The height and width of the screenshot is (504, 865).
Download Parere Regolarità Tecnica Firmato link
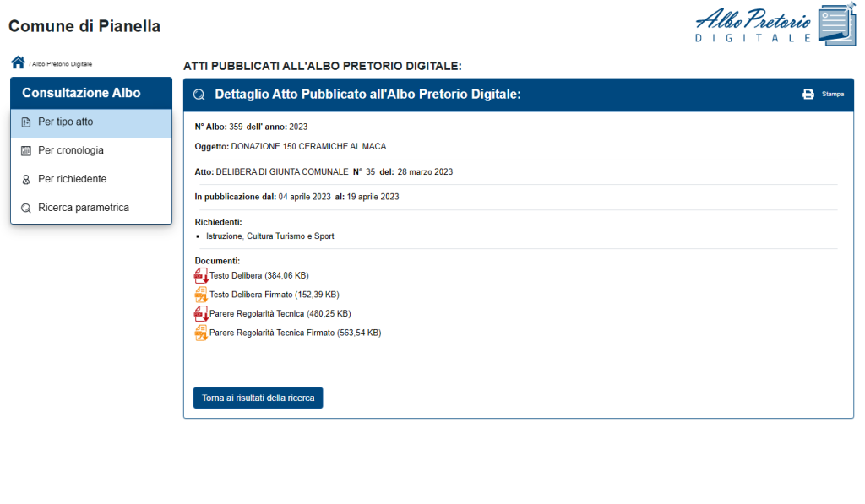tap(295, 333)
